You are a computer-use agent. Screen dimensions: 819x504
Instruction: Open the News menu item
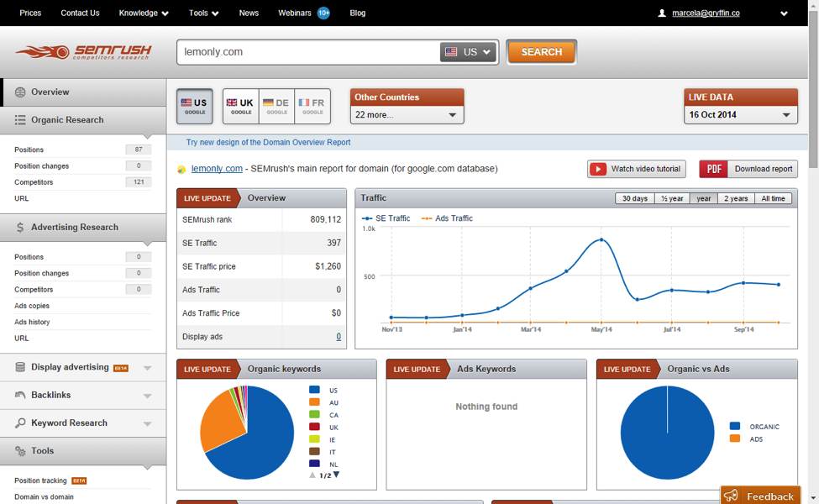[x=249, y=13]
